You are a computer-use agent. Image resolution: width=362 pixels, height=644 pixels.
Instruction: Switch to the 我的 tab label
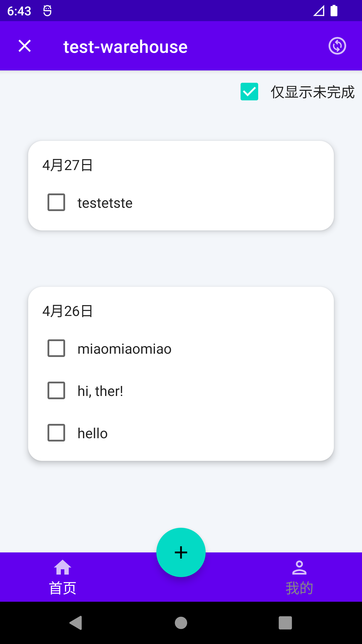(299, 588)
